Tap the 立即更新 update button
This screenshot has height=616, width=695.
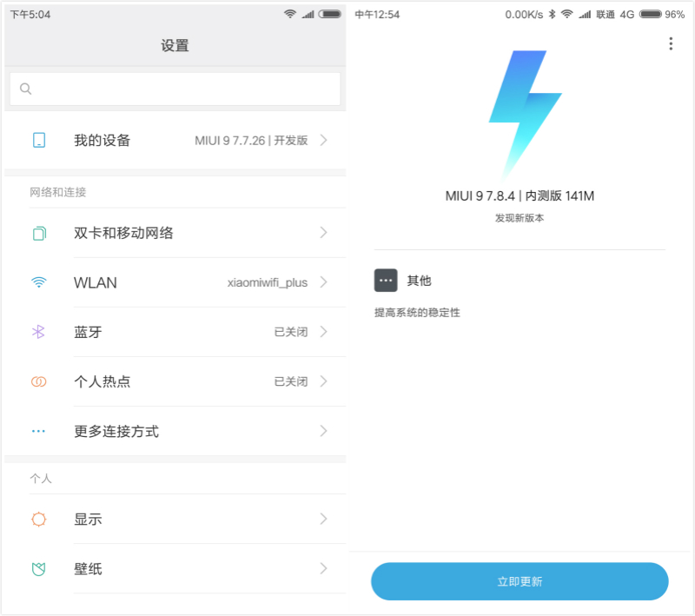520,581
